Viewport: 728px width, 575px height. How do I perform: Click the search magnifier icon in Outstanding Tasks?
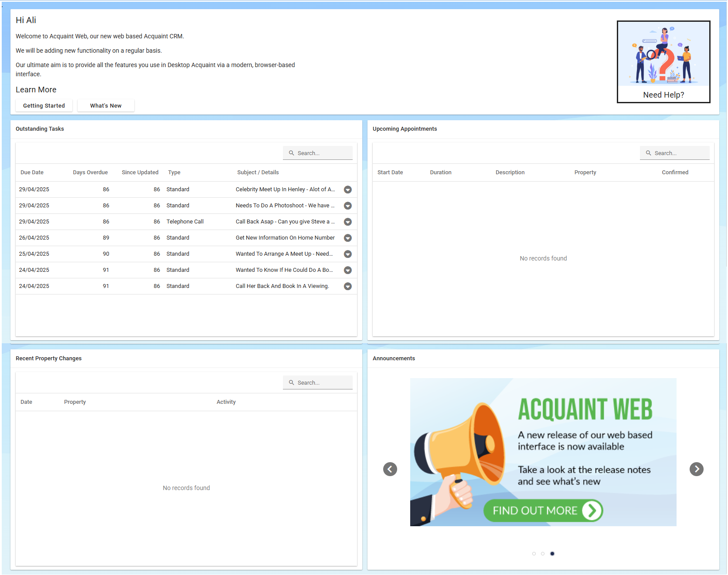(292, 153)
